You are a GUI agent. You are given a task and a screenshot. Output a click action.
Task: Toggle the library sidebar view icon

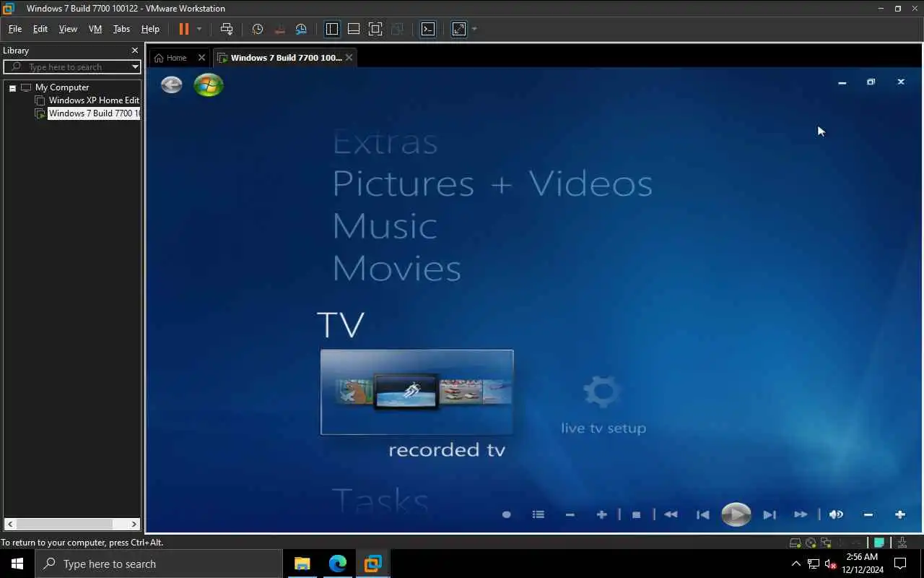click(332, 29)
